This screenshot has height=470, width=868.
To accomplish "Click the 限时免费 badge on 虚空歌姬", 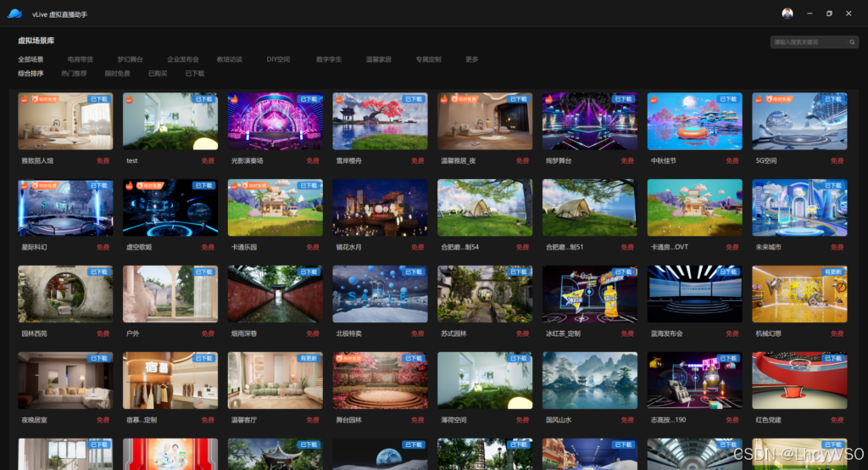I will (150, 186).
